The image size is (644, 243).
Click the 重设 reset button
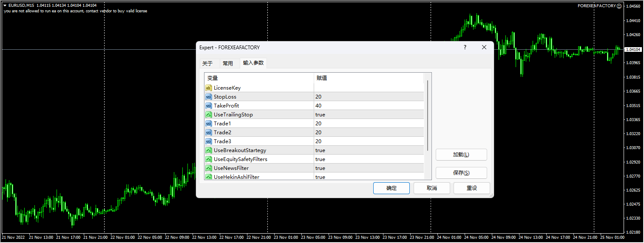coord(472,188)
